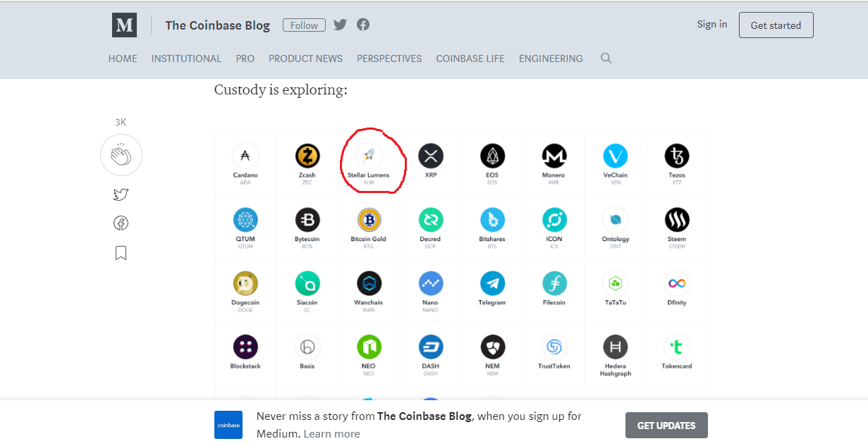Click the Bitshares coin icon
The image size is (868, 446).
(x=493, y=220)
